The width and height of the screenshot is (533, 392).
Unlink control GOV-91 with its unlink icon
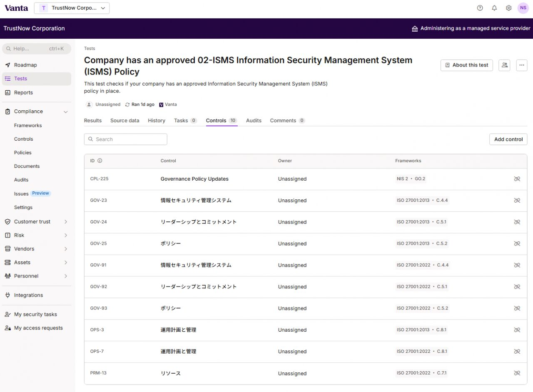click(517, 265)
